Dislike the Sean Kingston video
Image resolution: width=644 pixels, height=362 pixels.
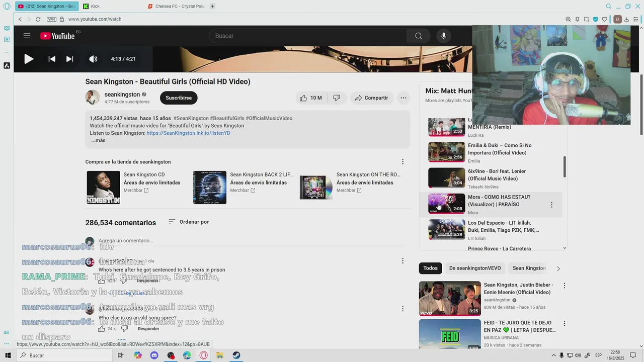[x=337, y=98]
